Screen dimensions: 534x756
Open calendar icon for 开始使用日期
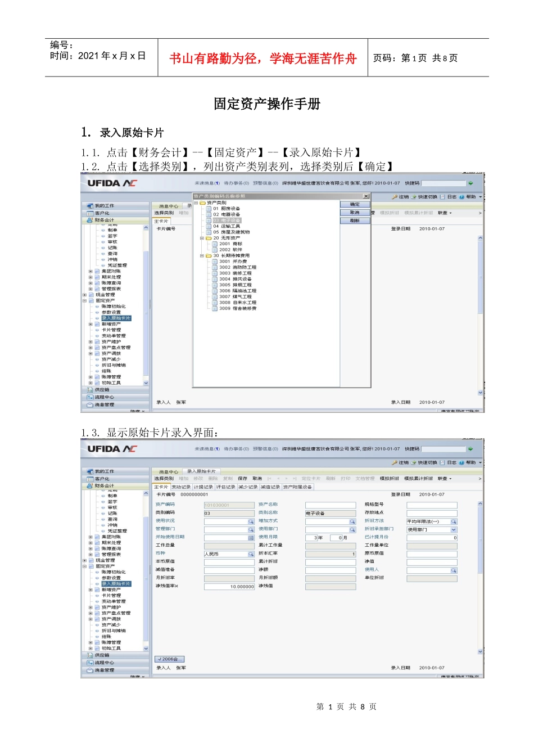pyautogui.click(x=251, y=538)
